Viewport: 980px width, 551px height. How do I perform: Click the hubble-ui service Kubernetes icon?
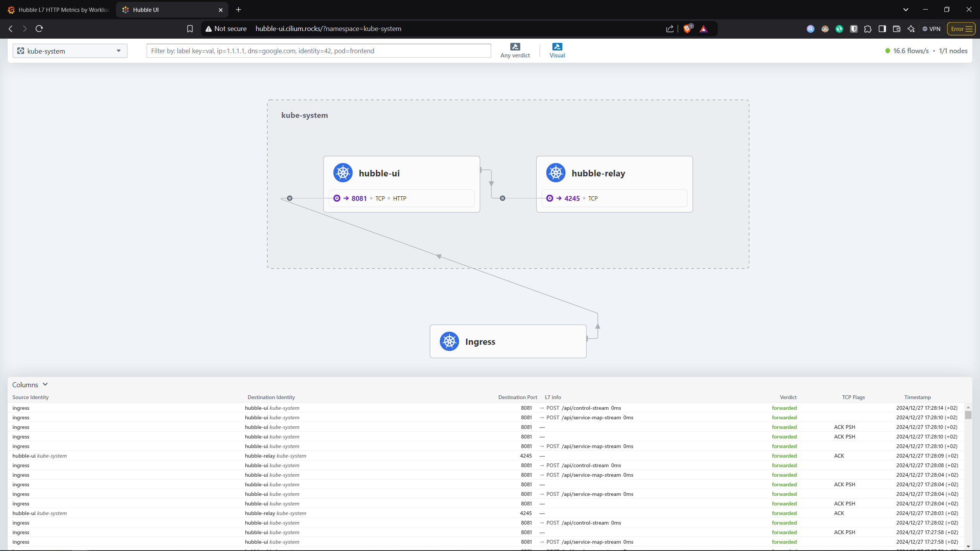pos(343,173)
